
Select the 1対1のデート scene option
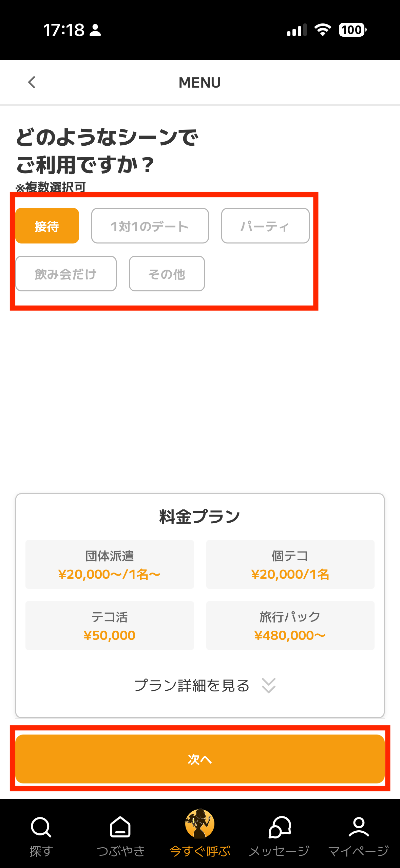150,226
